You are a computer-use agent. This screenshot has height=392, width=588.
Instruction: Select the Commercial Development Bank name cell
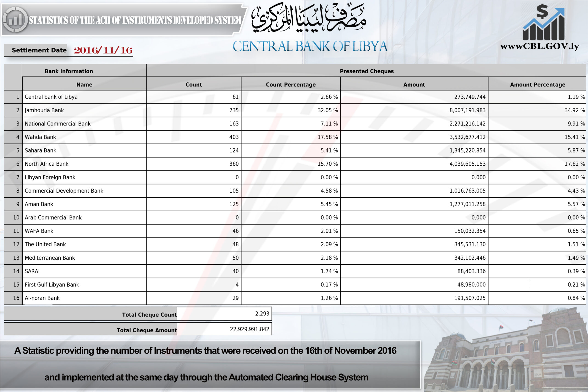pos(84,191)
